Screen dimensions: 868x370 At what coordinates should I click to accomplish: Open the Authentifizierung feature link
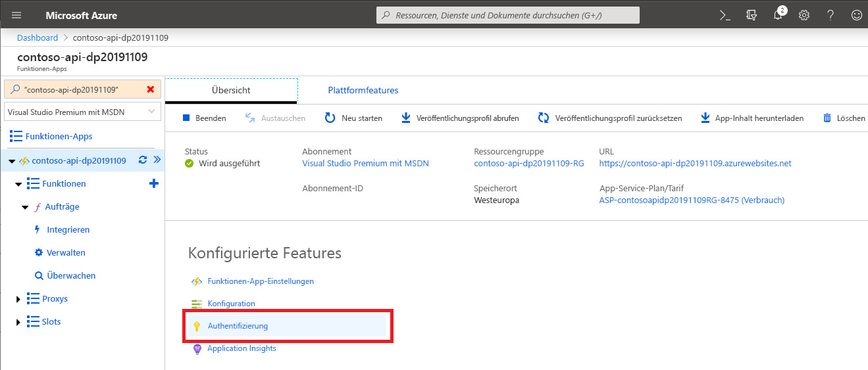coord(238,325)
